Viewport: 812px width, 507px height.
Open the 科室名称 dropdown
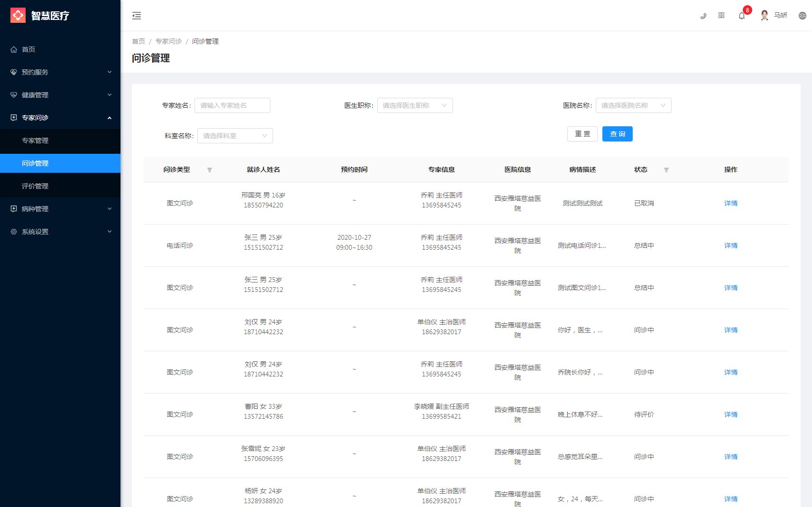coord(235,136)
